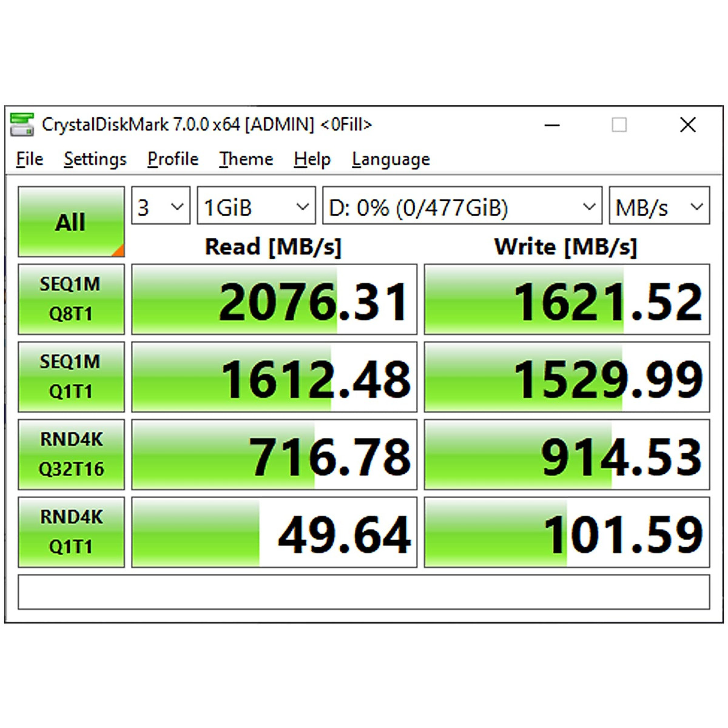728x728 pixels.
Task: Start the RND4K Q1T1 test
Action: coord(71,531)
